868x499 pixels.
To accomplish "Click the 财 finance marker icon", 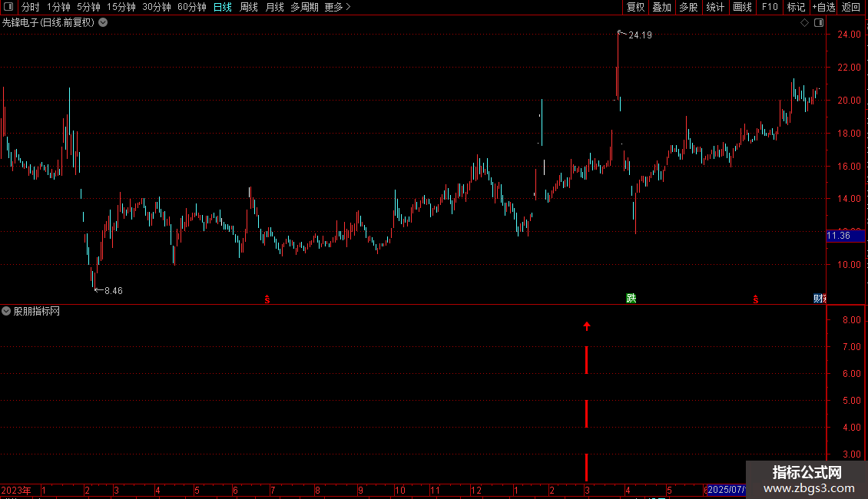I will [x=820, y=298].
